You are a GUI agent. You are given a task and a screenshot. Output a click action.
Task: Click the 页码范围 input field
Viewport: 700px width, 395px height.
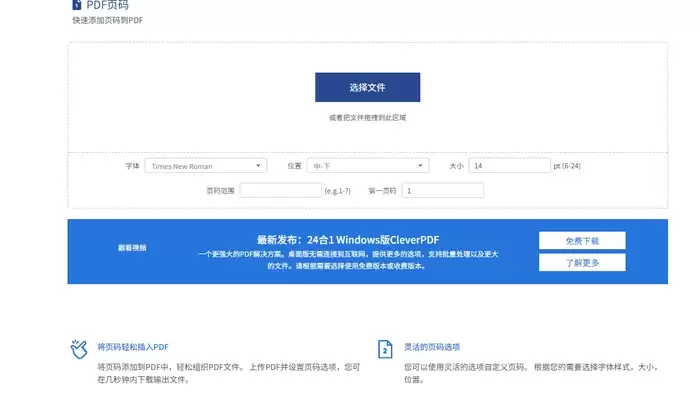tap(280, 191)
